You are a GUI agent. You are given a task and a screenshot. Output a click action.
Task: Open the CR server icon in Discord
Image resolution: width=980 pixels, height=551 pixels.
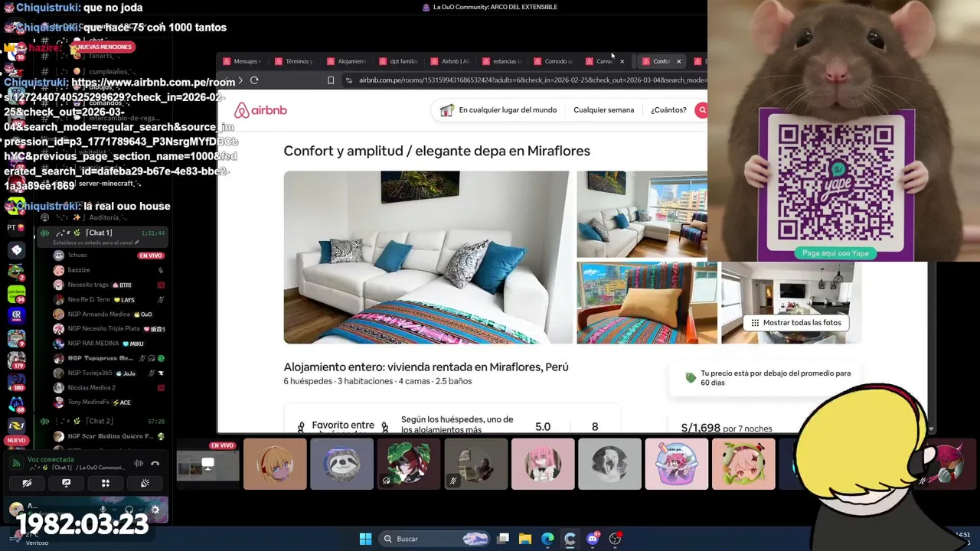[16, 315]
